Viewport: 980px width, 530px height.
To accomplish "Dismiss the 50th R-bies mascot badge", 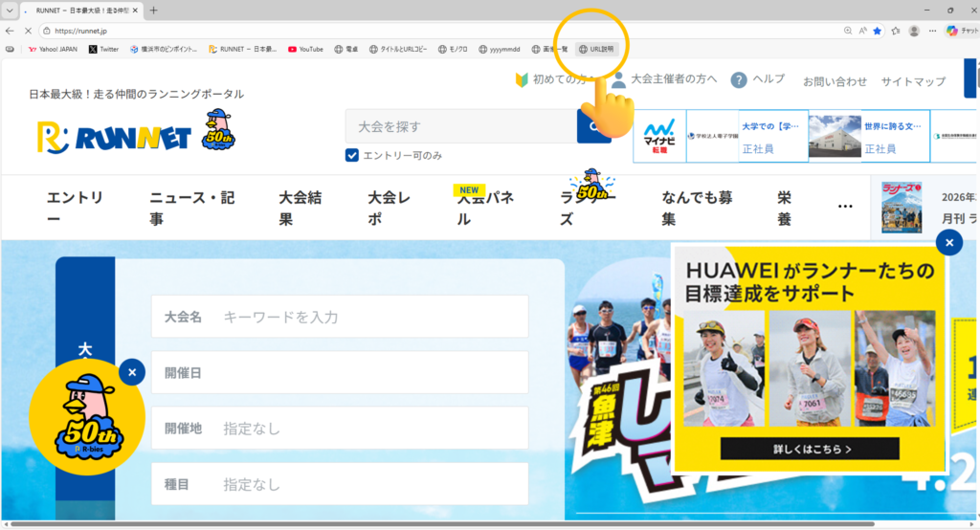I will (x=132, y=371).
